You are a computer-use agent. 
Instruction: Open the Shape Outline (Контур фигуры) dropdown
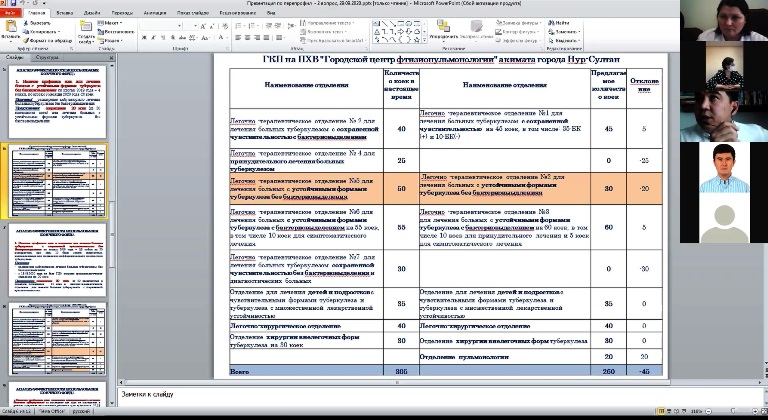coord(518,32)
